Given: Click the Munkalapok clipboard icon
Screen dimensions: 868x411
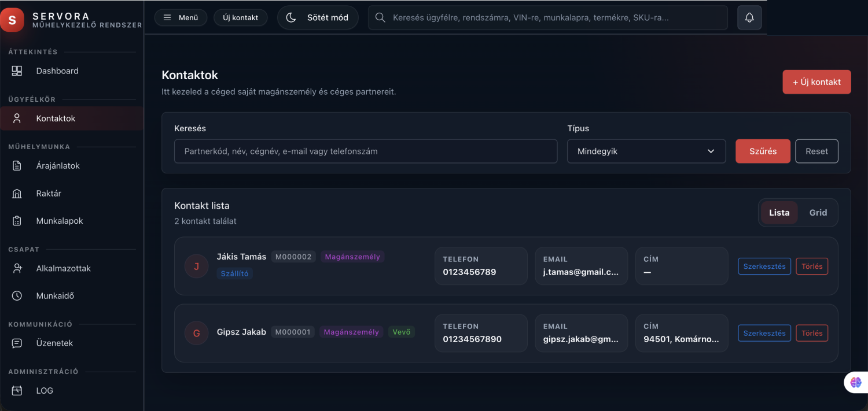Looking at the screenshot, I should tap(17, 221).
